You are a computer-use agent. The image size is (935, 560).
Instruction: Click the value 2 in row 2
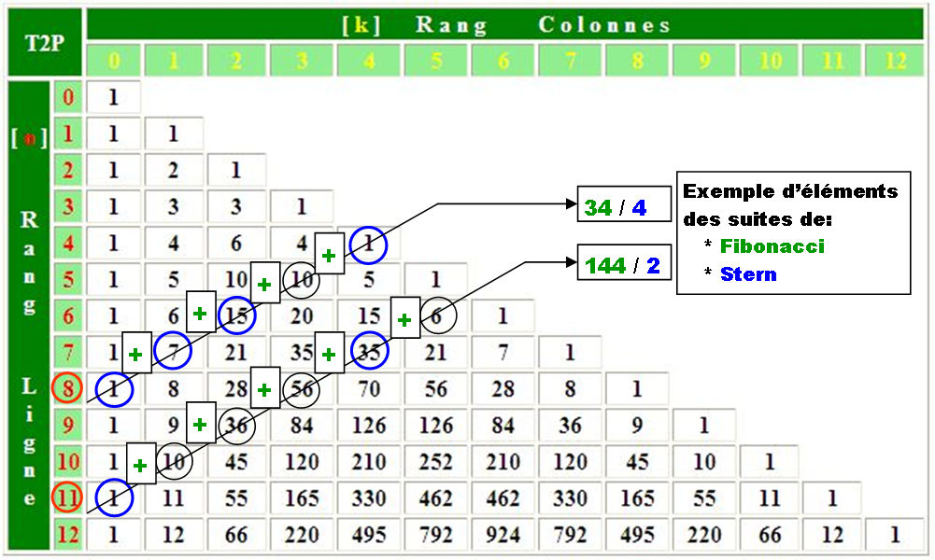(x=174, y=170)
